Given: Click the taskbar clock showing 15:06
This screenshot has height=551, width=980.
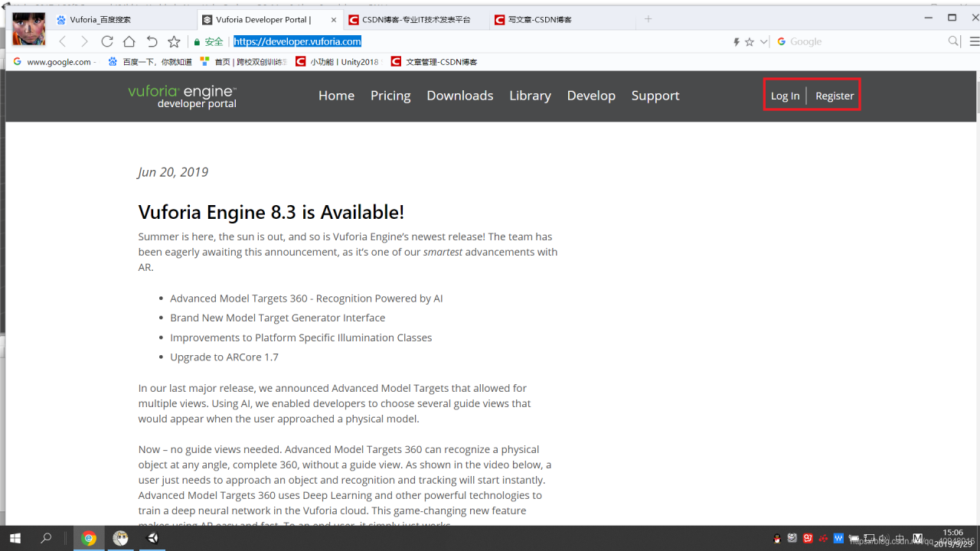Looking at the screenshot, I should pos(953,538).
